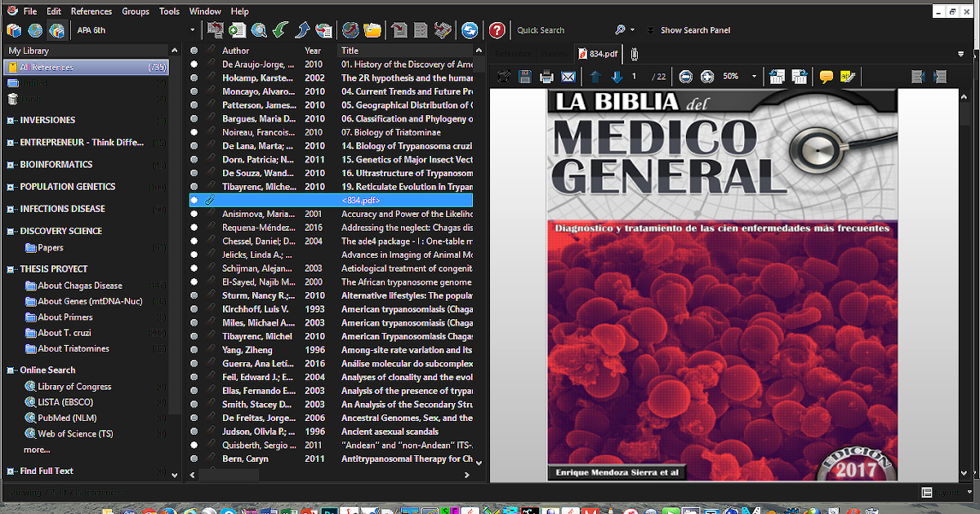Collapse the DISCOVERY SCIENCE group set
The width and height of the screenshot is (980, 514).
11,231
